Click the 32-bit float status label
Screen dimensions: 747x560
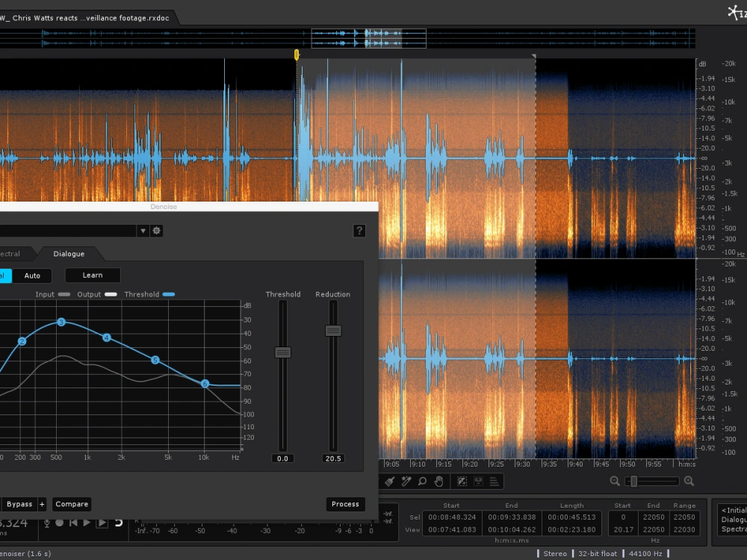pyautogui.click(x=598, y=554)
